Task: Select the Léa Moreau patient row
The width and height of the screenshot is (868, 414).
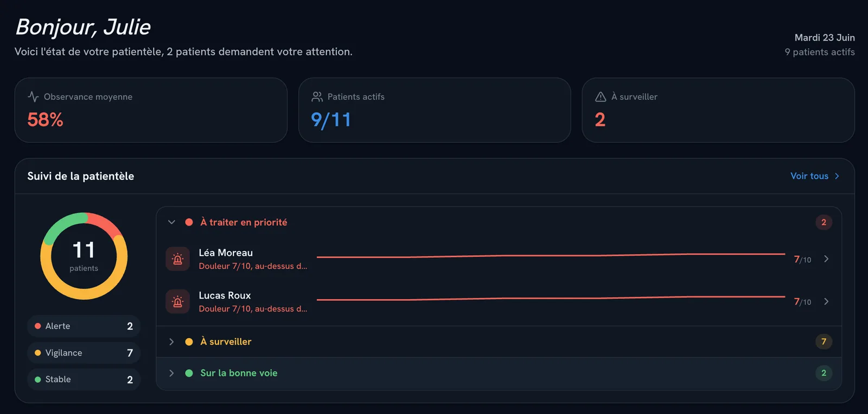Action: [499, 259]
